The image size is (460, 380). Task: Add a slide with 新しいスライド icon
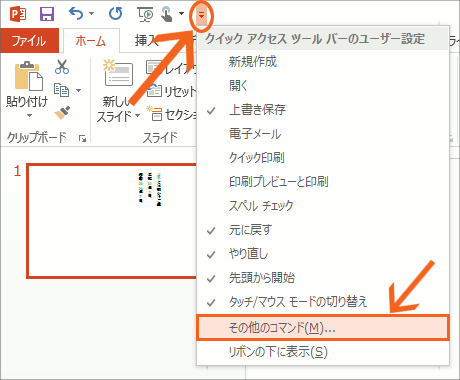tap(118, 73)
